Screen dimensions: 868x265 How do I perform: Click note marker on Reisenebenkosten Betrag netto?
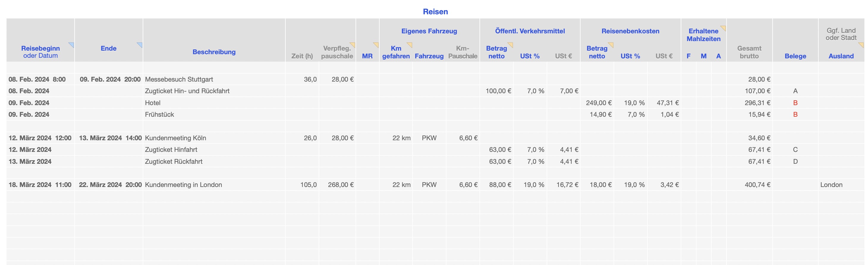coord(611,44)
